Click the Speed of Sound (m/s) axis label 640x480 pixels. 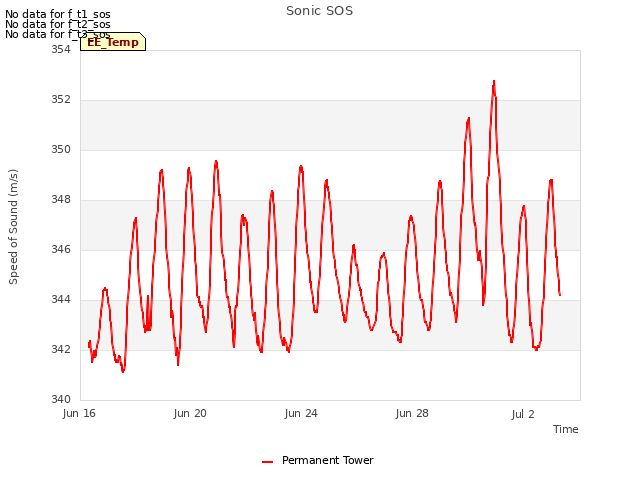[13, 227]
